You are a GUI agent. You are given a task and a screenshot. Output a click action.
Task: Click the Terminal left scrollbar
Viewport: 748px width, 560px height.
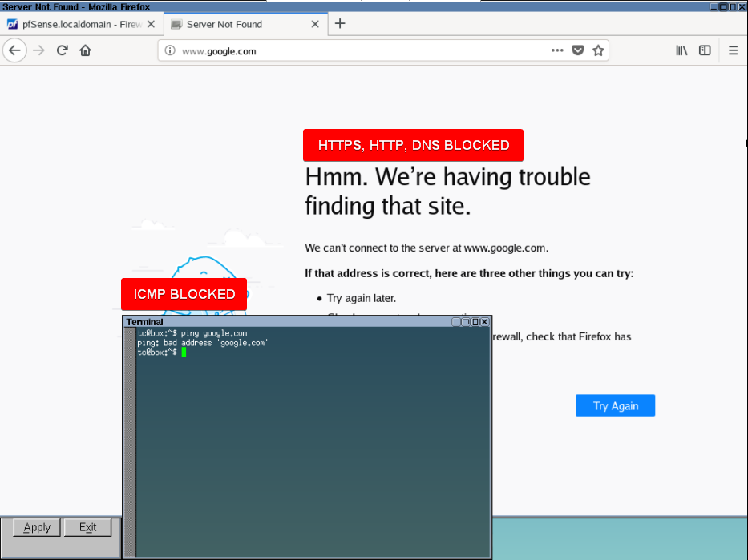129,441
